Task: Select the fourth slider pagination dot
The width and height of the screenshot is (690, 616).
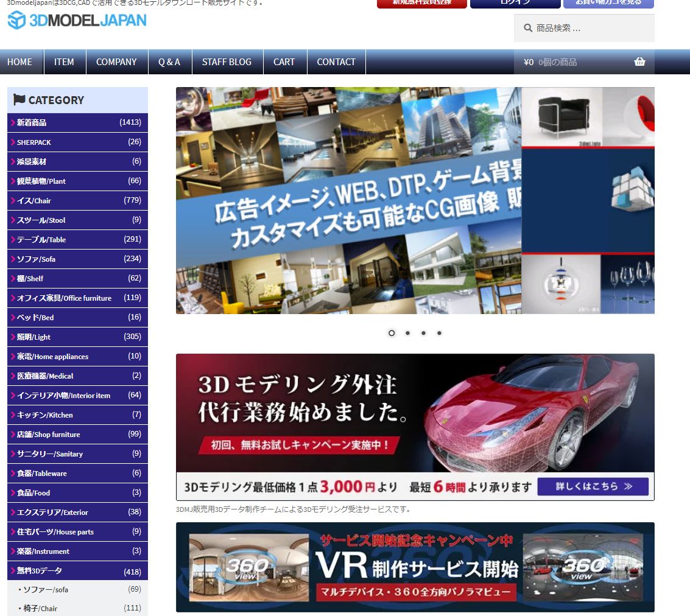Action: pos(439,333)
